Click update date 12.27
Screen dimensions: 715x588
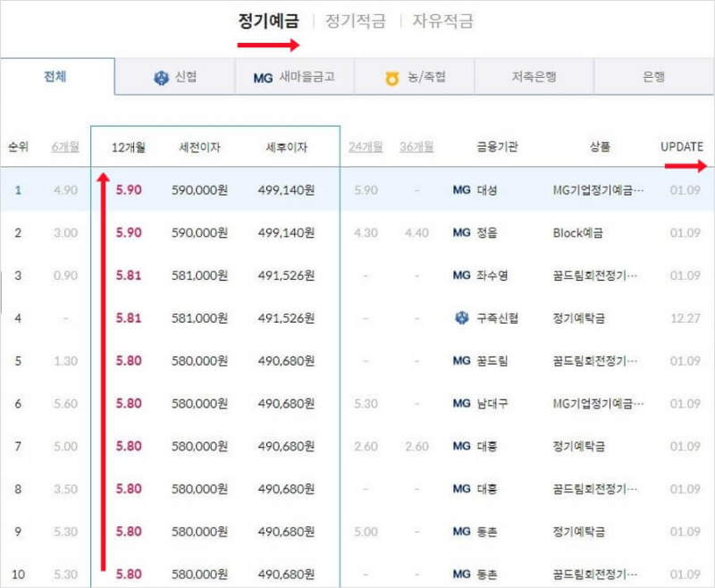pos(686,318)
